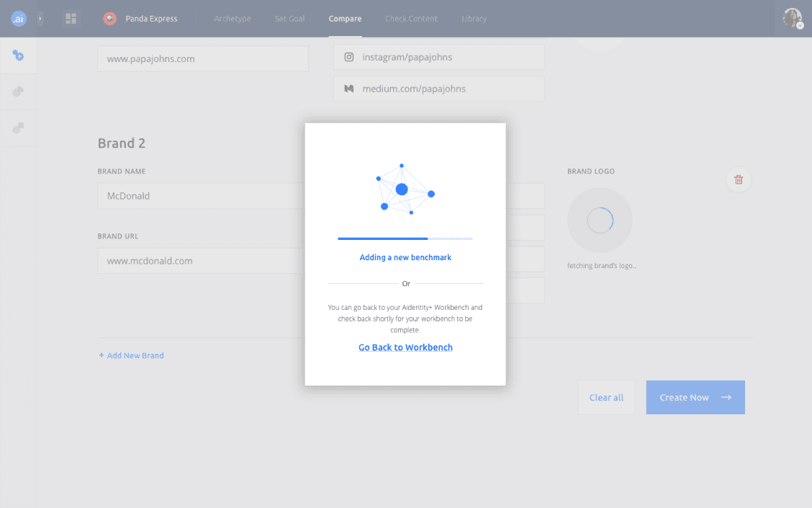Click the loading brand logo circle

click(x=600, y=220)
